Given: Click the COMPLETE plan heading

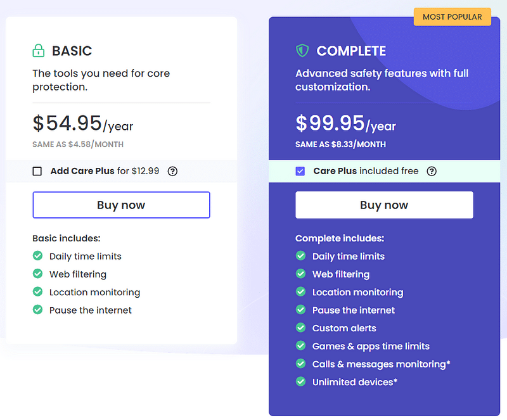Looking at the screenshot, I should click(351, 51).
